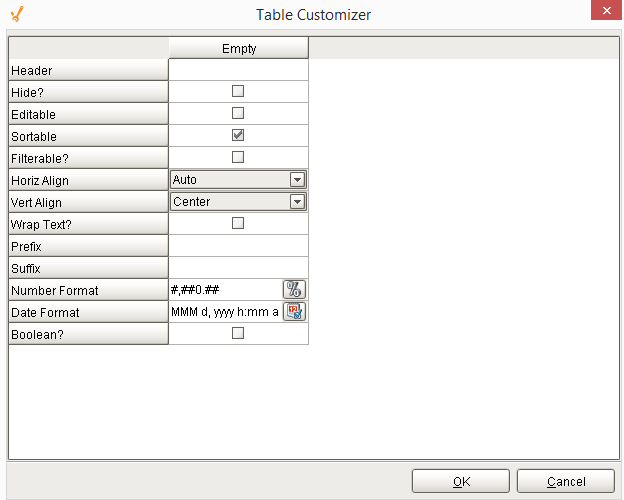624x500 pixels.
Task: Enable the Hide? checkbox
Action: (238, 91)
